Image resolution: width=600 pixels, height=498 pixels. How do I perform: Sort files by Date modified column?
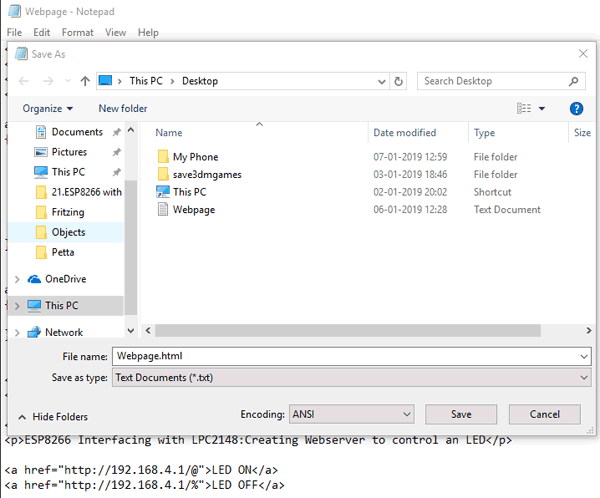tap(405, 133)
